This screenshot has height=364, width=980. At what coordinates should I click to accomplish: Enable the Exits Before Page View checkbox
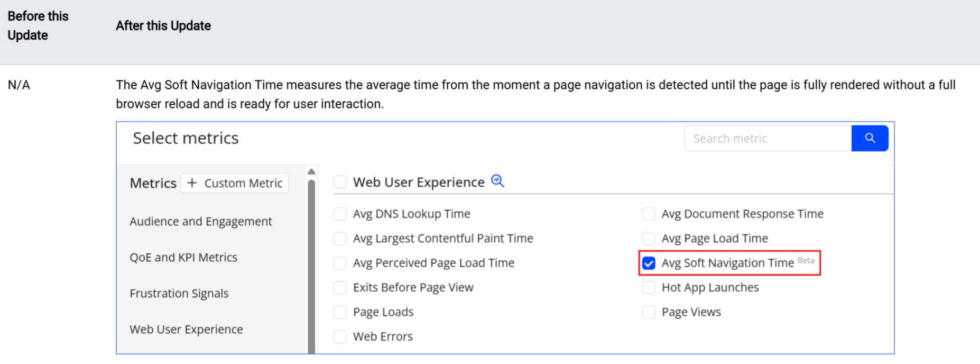[x=340, y=288]
